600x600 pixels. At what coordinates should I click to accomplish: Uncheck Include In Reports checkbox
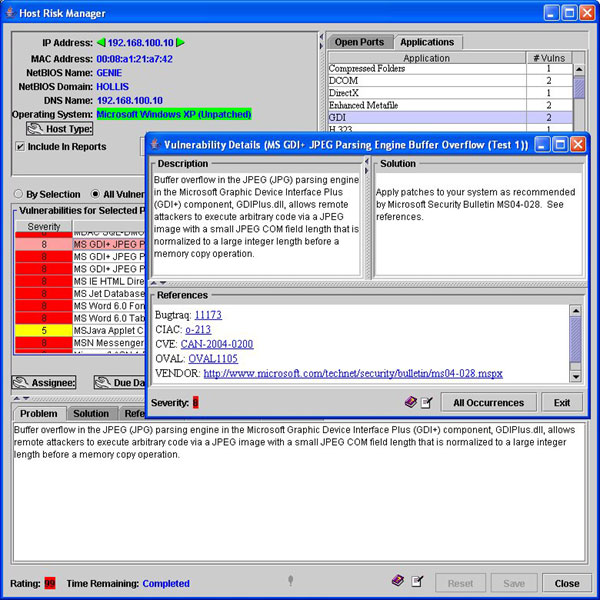[x=21, y=146]
